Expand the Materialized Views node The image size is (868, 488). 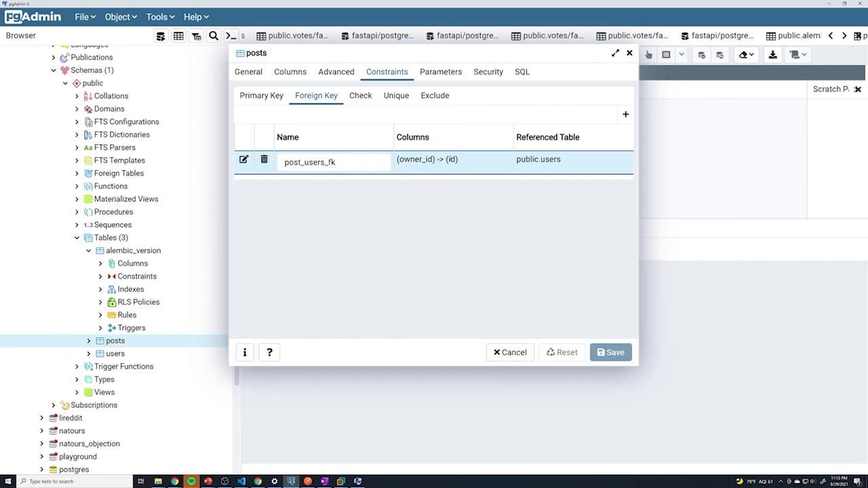(77, 199)
